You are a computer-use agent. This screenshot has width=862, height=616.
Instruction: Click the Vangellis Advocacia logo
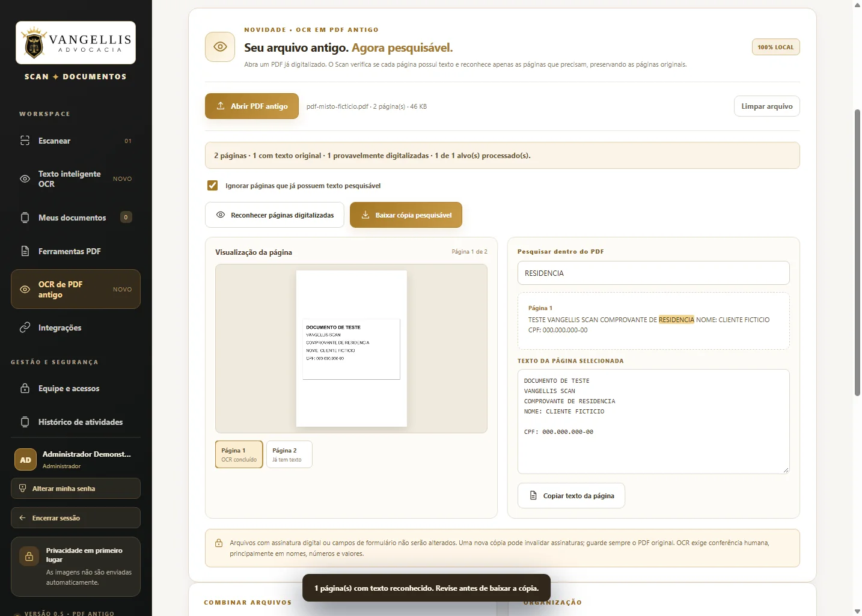[76, 43]
